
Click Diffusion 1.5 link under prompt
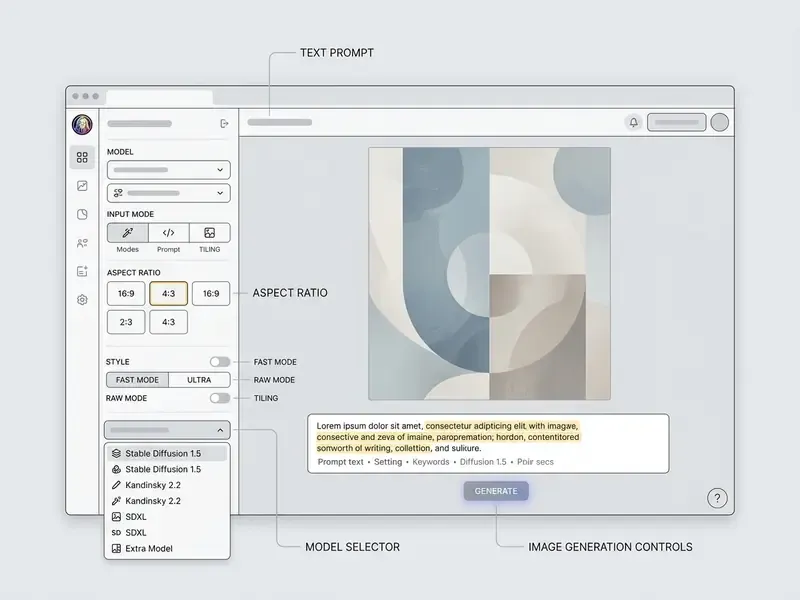pos(483,462)
